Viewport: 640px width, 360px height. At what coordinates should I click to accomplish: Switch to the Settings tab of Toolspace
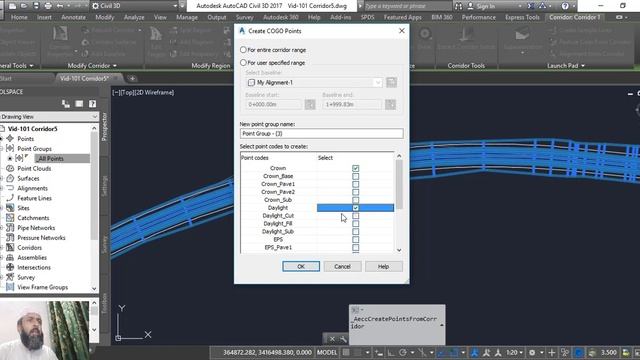(x=104, y=186)
